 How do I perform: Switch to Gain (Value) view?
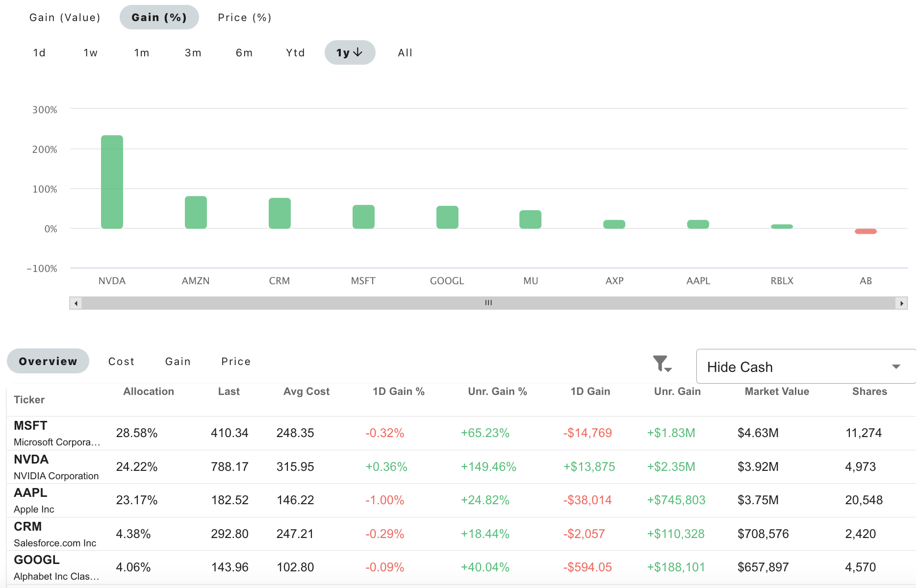point(65,17)
